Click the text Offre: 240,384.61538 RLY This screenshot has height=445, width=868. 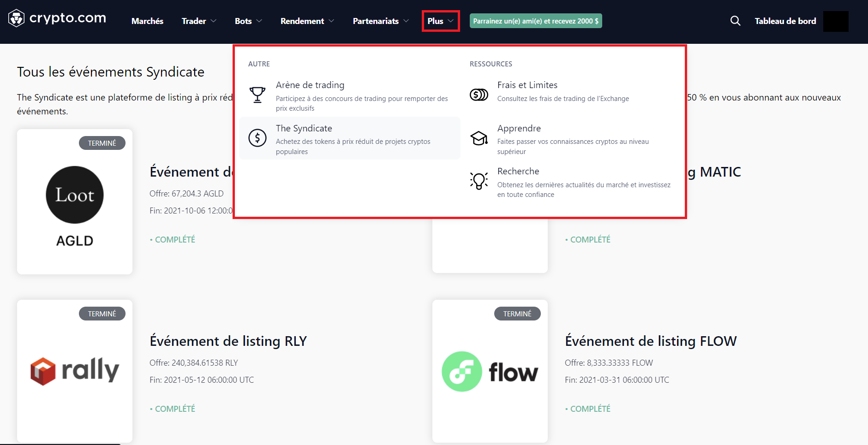[194, 363]
